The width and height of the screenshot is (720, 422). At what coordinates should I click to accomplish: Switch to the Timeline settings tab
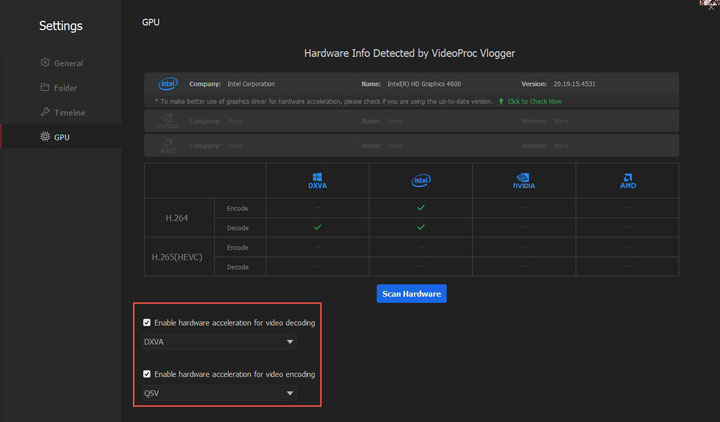click(69, 113)
